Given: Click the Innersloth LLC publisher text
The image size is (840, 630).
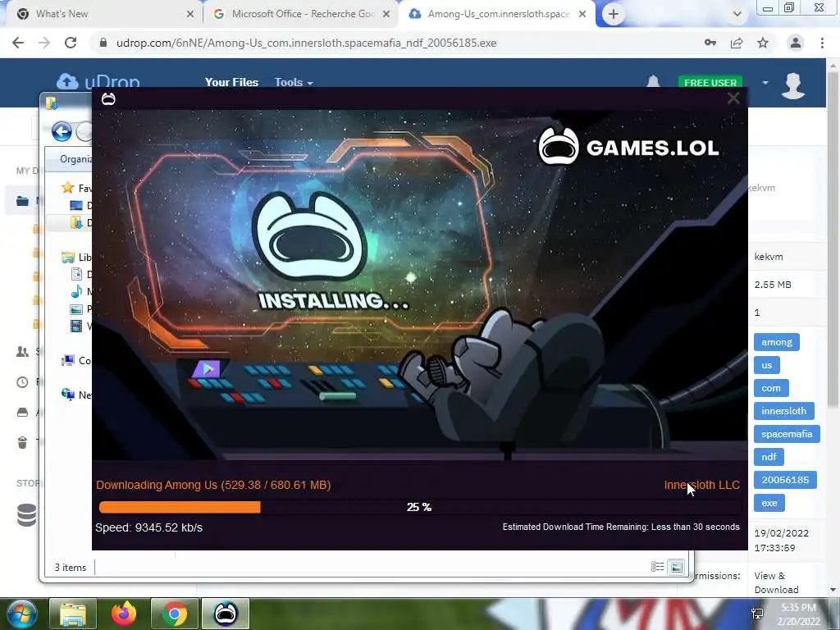Looking at the screenshot, I should point(702,485).
